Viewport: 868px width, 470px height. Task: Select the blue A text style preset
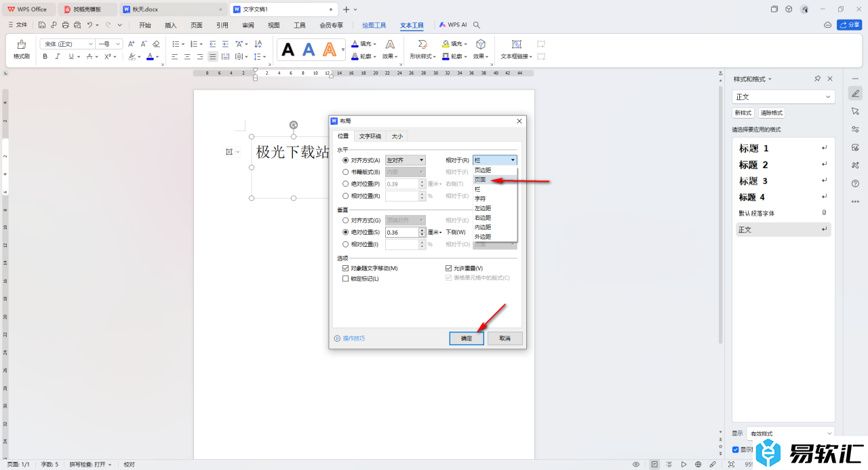click(x=309, y=50)
